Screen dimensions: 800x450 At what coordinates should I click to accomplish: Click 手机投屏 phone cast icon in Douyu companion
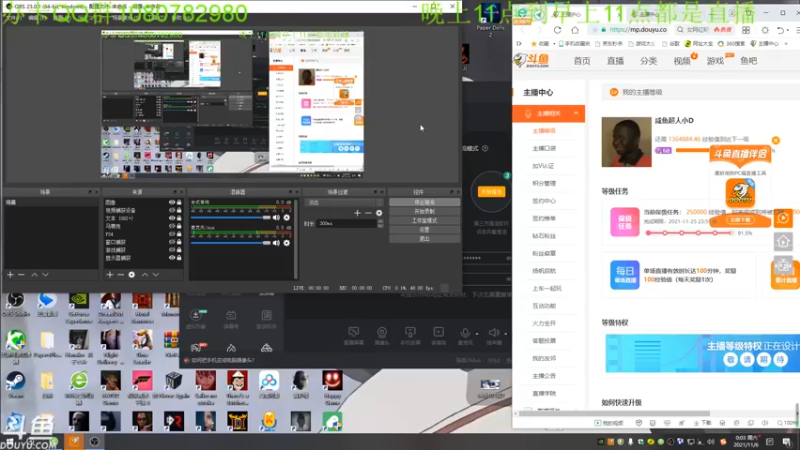410,333
